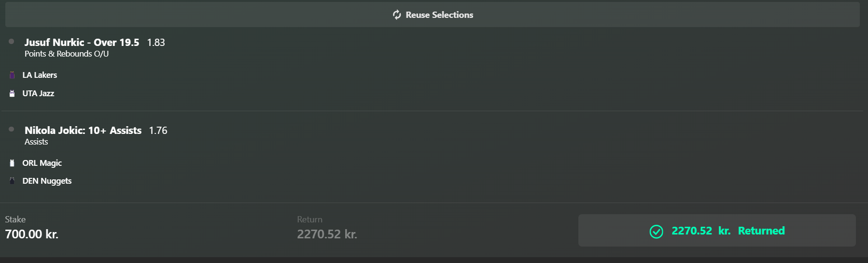Viewport: 868px width, 263px height.
Task: Click the Nikola Jokic status dot
Action: coord(12,130)
